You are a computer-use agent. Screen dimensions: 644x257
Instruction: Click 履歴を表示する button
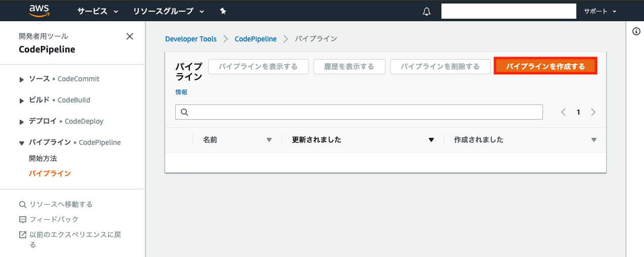[x=350, y=67]
